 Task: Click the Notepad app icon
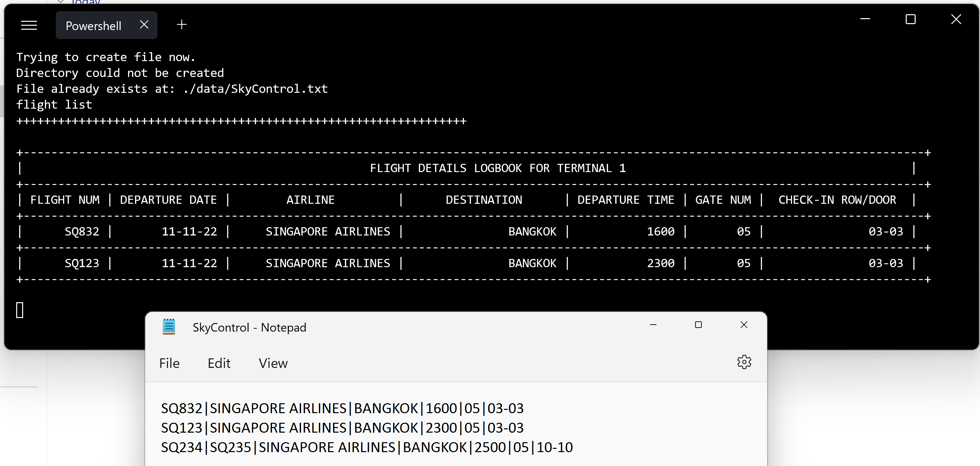[x=169, y=327]
